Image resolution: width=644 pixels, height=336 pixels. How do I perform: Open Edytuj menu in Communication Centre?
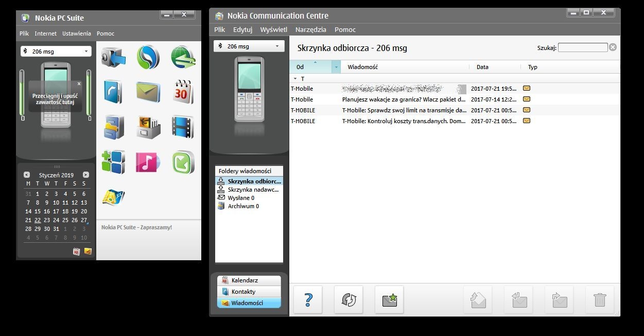242,29
